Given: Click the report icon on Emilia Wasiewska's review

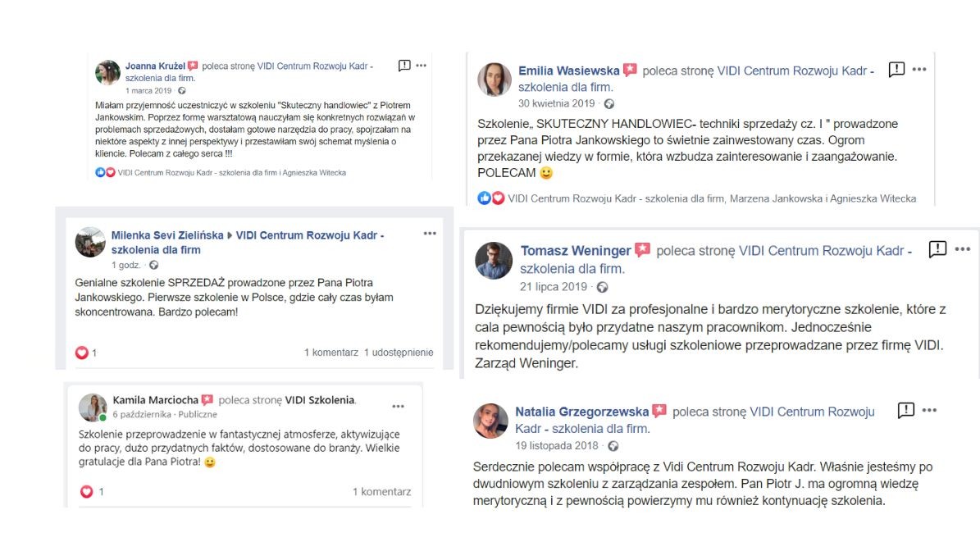Looking at the screenshot, I should click(896, 70).
